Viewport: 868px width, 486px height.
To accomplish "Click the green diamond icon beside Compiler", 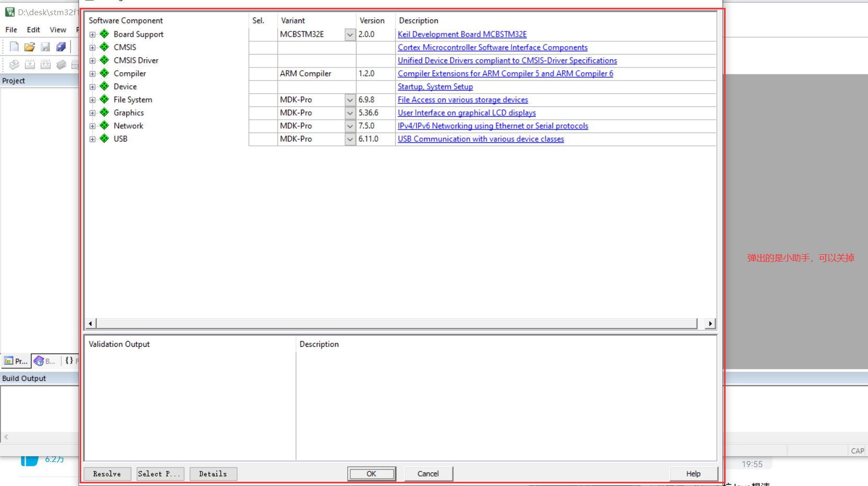I will pyautogui.click(x=104, y=73).
